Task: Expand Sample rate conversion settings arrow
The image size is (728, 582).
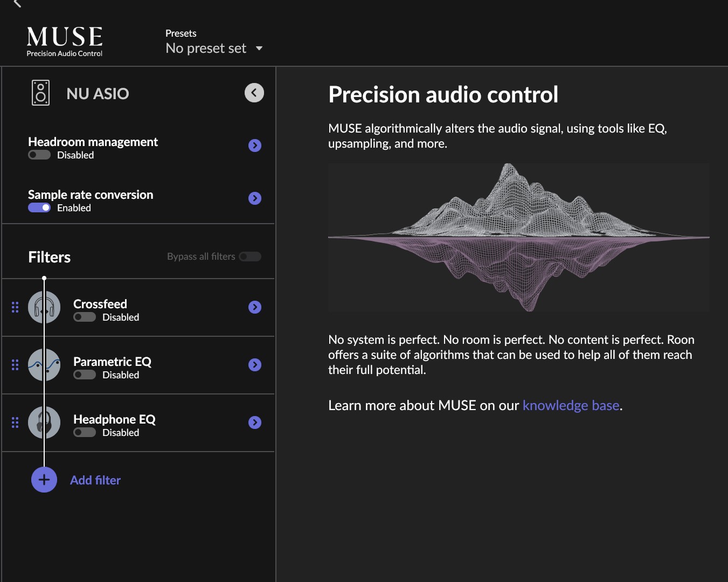Action: pyautogui.click(x=255, y=198)
